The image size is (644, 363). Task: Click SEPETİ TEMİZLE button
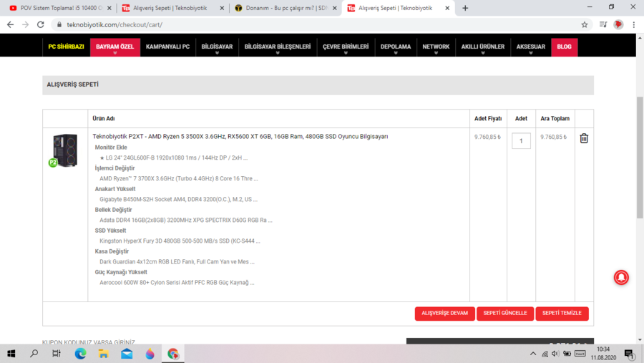click(x=562, y=314)
